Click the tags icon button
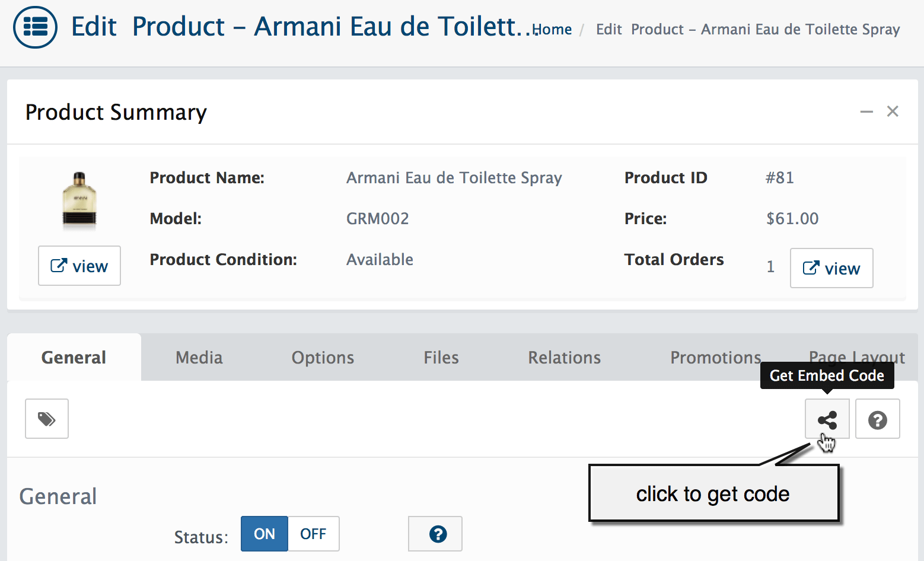Image resolution: width=924 pixels, height=561 pixels. 47,419
